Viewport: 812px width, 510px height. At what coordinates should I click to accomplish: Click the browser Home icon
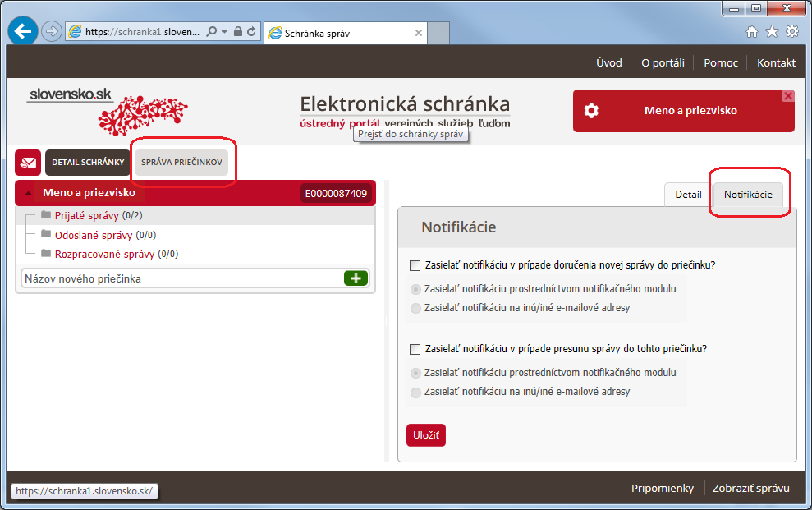[x=752, y=32]
